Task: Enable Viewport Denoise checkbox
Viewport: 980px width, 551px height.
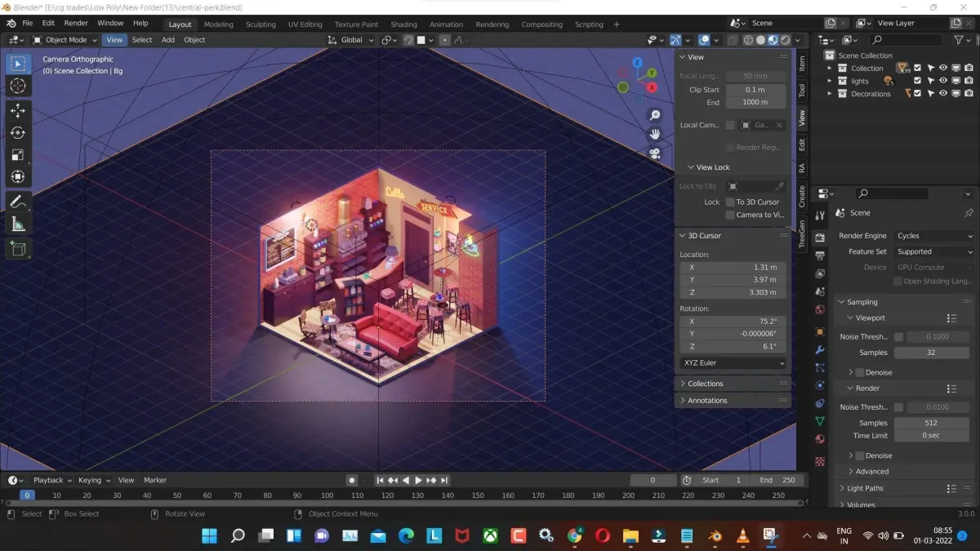Action: pos(859,372)
